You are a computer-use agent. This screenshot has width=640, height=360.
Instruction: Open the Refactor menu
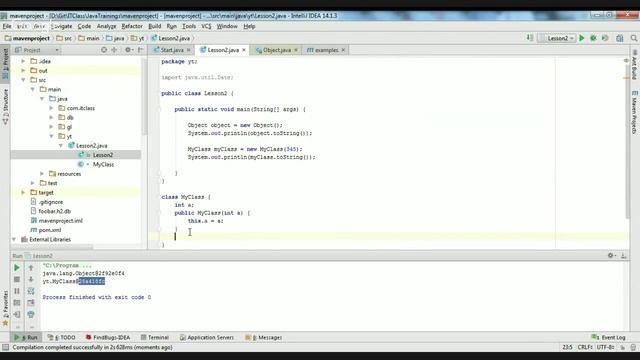132,26
